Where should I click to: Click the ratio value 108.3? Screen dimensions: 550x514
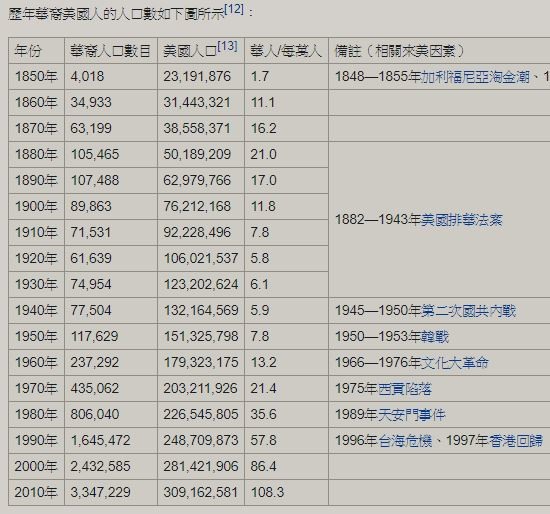pos(267,492)
